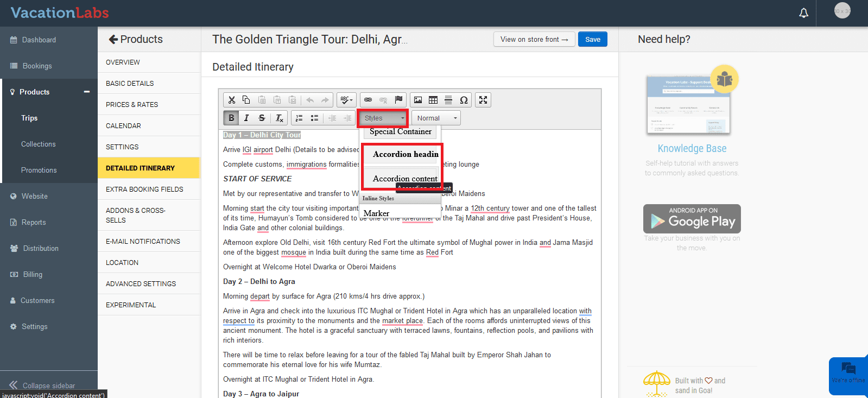Insert a special character with the Omega icon
868x398 pixels.
pyautogui.click(x=464, y=100)
